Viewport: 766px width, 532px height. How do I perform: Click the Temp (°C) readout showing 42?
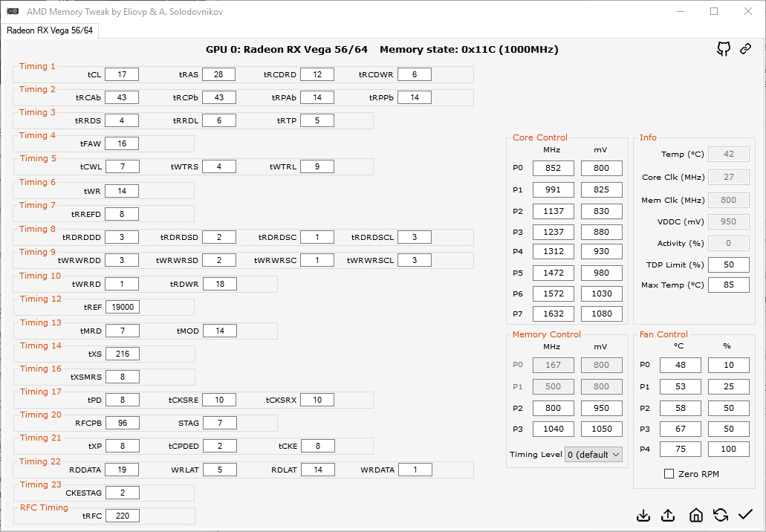[x=728, y=154]
